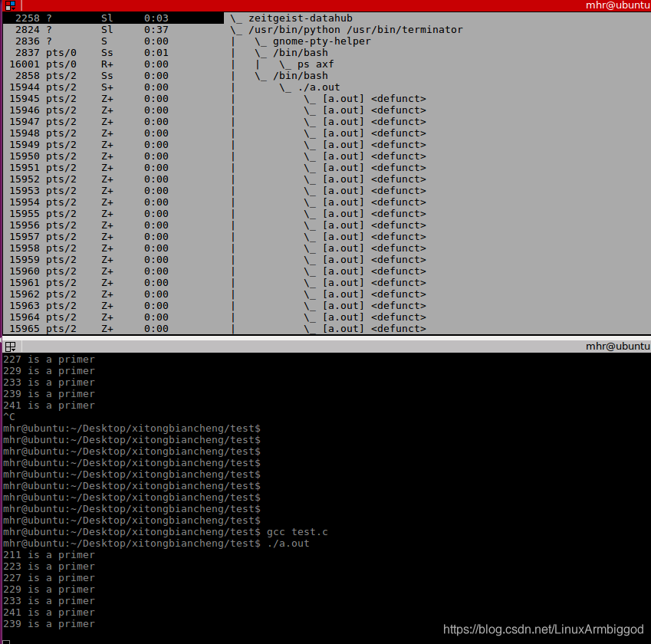Click the zombie process row 15946
This screenshot has height=644, width=651.
point(218,110)
